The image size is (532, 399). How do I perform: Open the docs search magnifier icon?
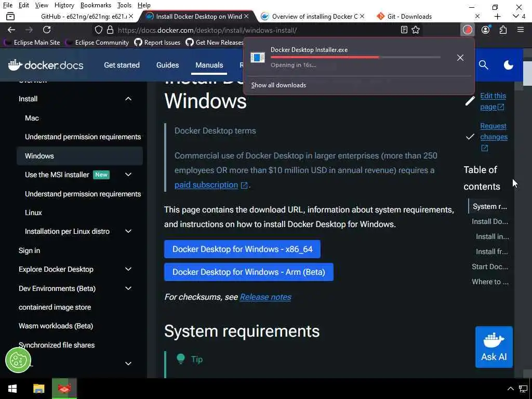coord(484,65)
